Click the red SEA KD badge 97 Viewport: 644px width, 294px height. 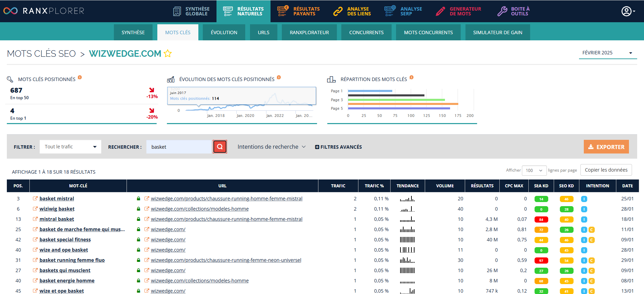pyautogui.click(x=541, y=260)
